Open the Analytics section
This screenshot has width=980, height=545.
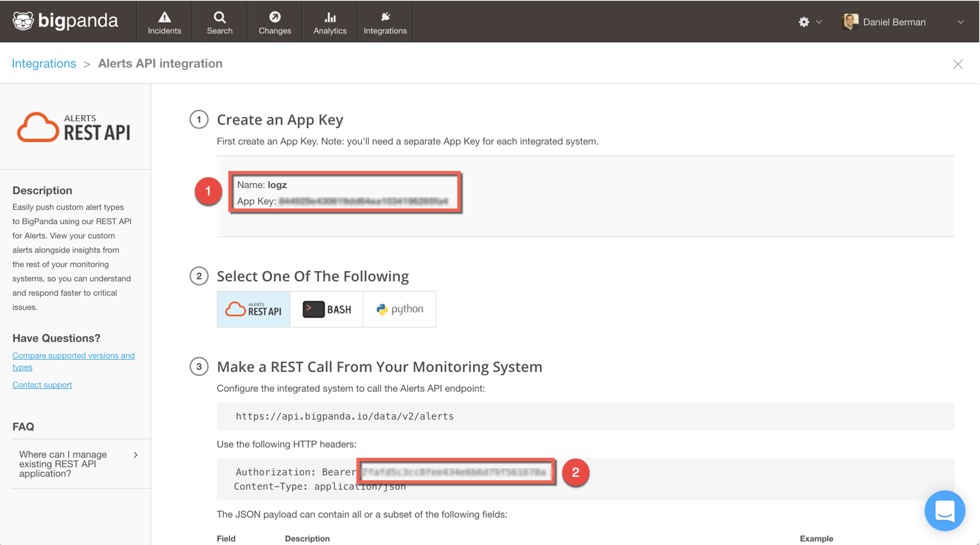[x=330, y=22]
